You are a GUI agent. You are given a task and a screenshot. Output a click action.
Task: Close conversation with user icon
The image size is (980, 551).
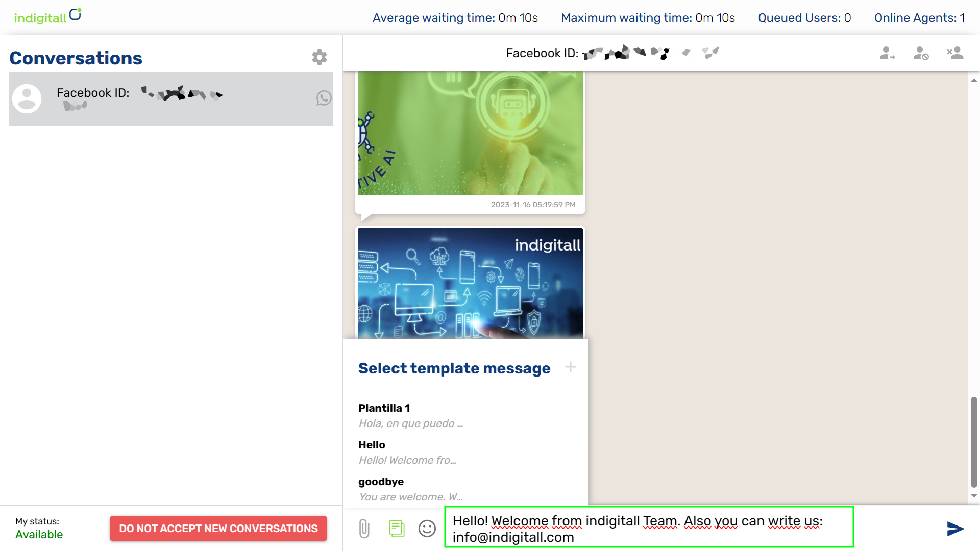click(955, 53)
